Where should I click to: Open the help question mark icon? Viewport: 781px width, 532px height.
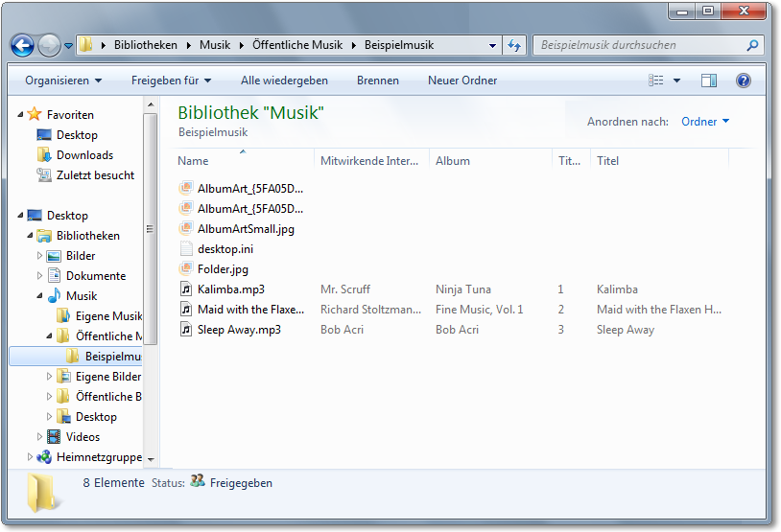tap(743, 81)
